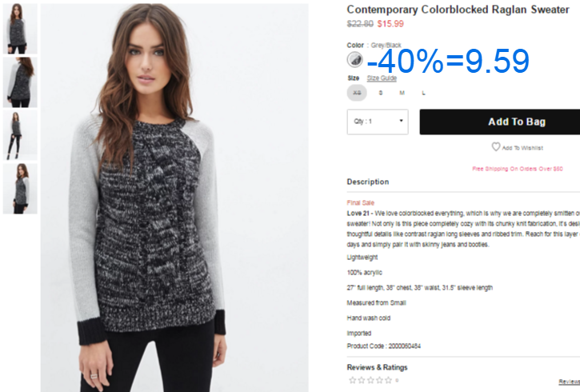View the first front-view thumbnail

[x=20, y=29]
